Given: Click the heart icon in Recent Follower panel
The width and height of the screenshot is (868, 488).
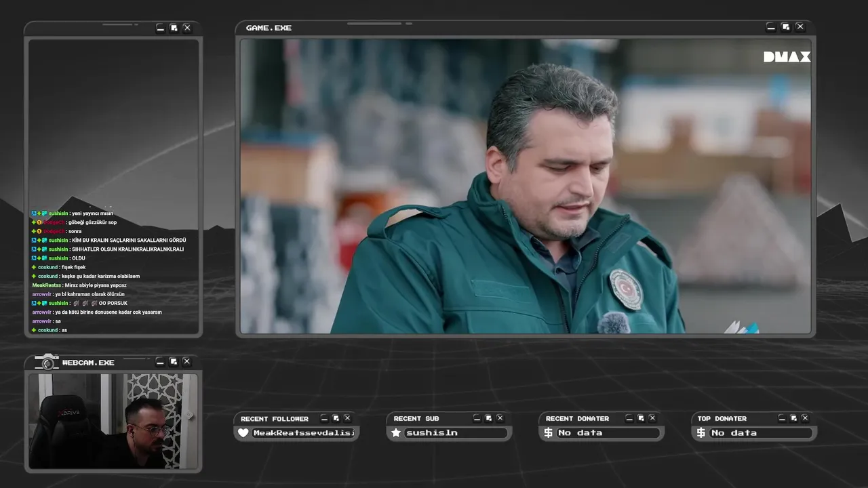Looking at the screenshot, I should click(x=243, y=432).
